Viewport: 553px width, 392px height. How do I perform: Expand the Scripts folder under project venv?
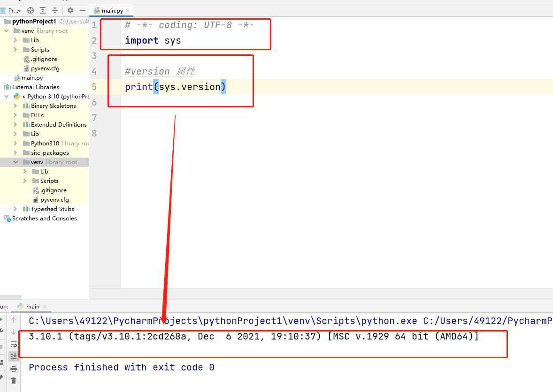(15, 50)
